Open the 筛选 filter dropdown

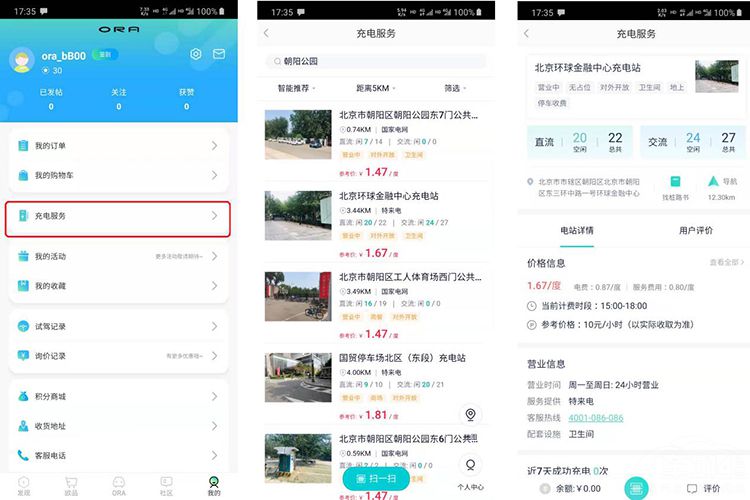point(455,88)
